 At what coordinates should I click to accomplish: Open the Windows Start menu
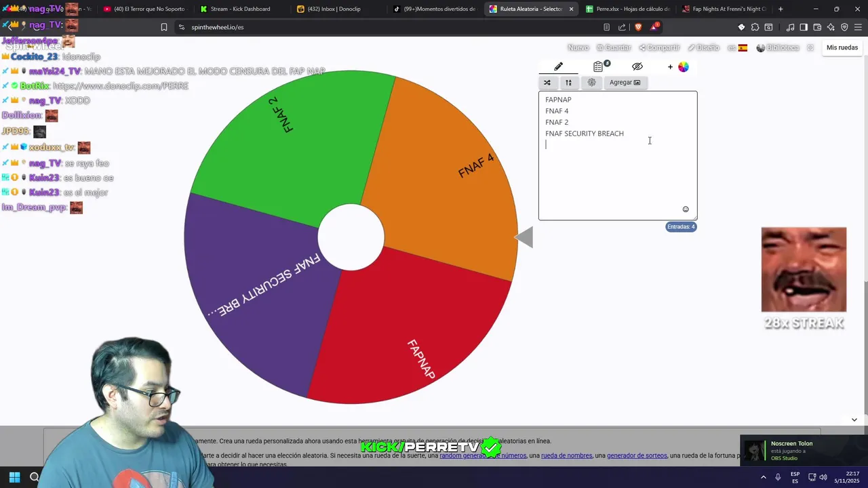(14, 476)
